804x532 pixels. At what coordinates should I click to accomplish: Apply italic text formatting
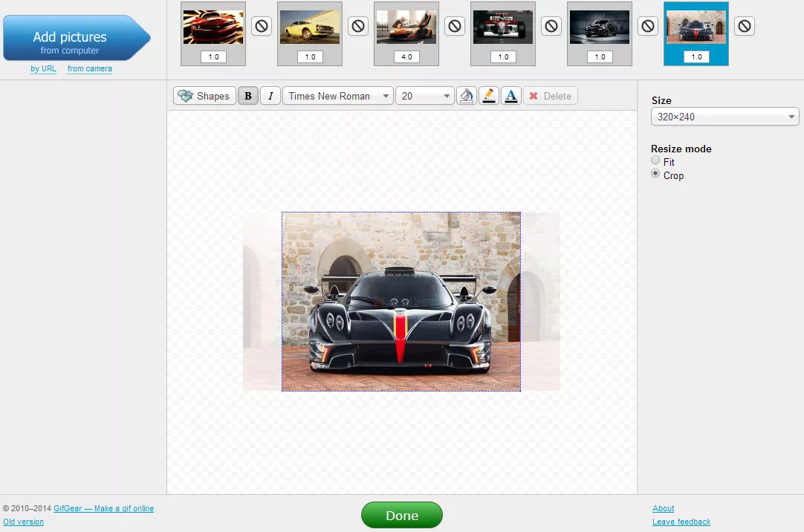coord(270,95)
